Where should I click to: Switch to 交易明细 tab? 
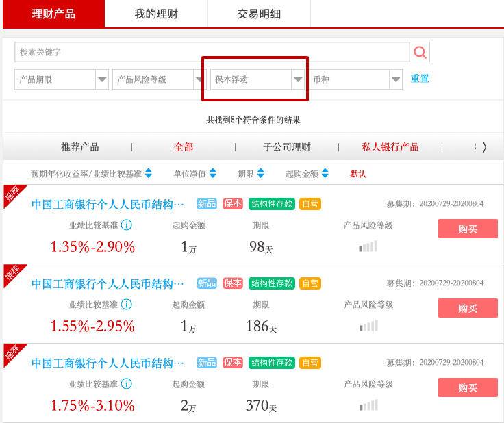[x=259, y=14]
